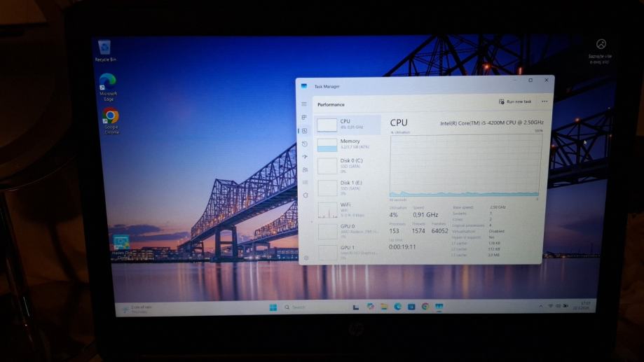This screenshot has height=362, width=644.
Task: Select the CPU performance entry
Action: 348,125
